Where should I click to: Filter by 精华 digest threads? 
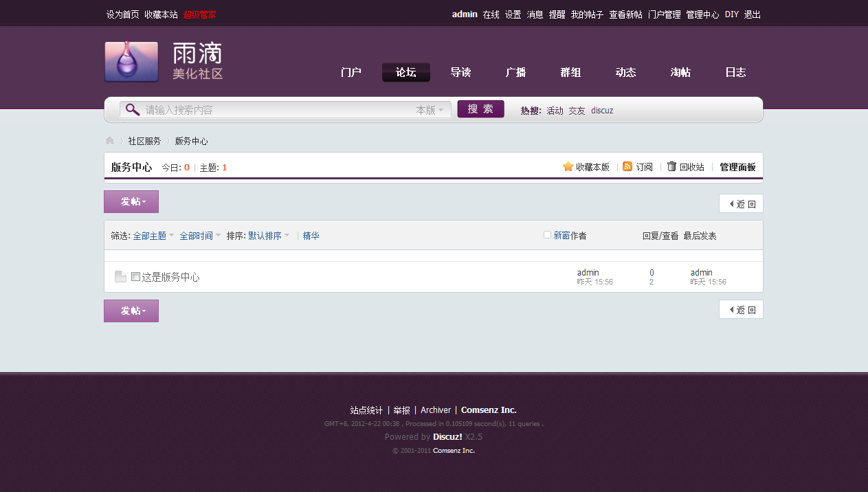point(311,236)
